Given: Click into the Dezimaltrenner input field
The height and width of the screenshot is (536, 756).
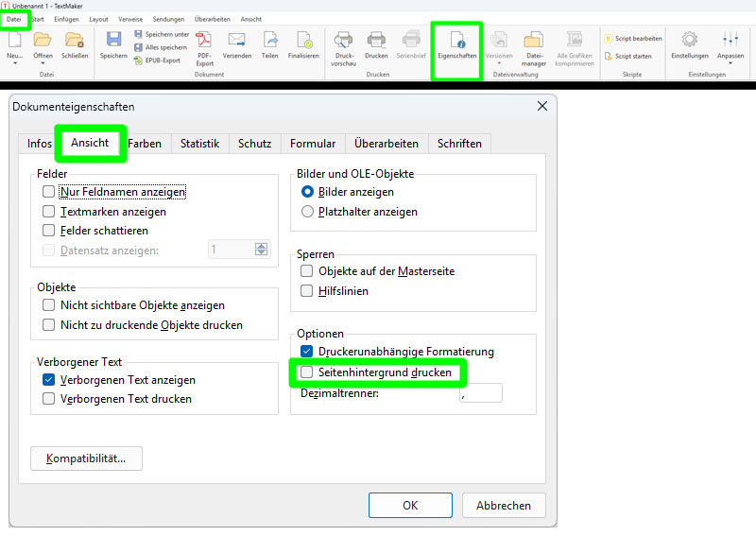Looking at the screenshot, I should coord(480,393).
